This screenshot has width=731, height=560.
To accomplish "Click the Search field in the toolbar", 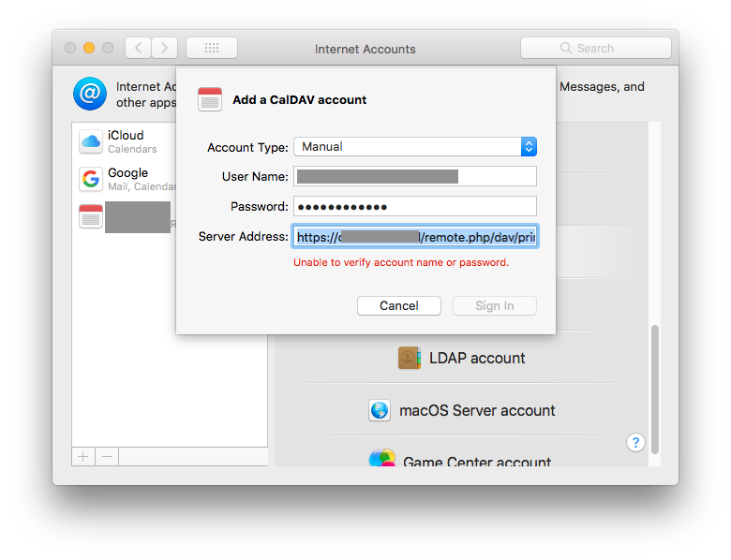I will point(595,48).
